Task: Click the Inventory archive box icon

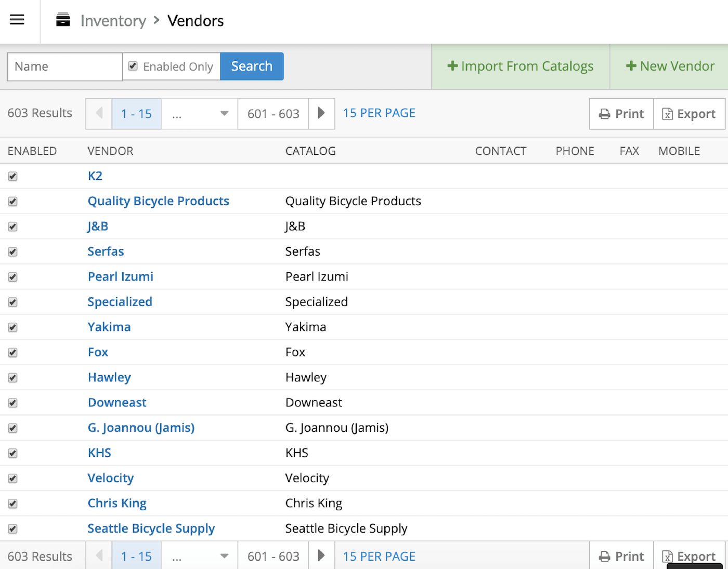Action: click(x=63, y=20)
